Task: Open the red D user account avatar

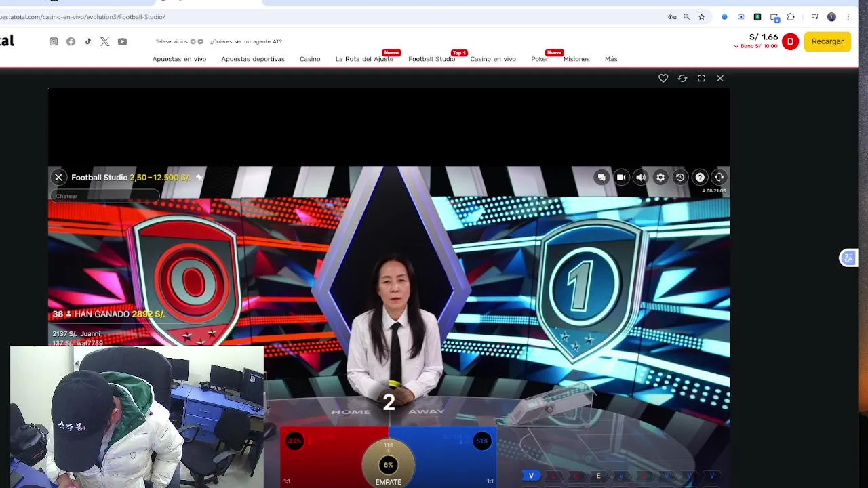Action: [790, 41]
